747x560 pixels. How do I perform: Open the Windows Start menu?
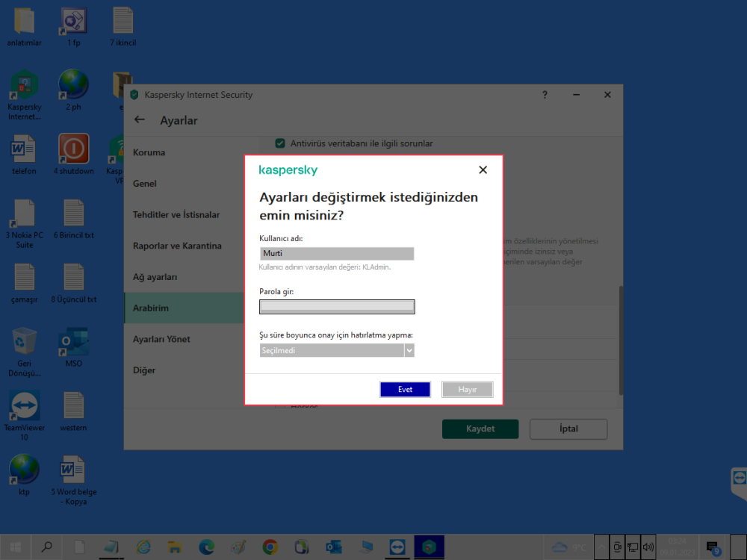pos(15,547)
